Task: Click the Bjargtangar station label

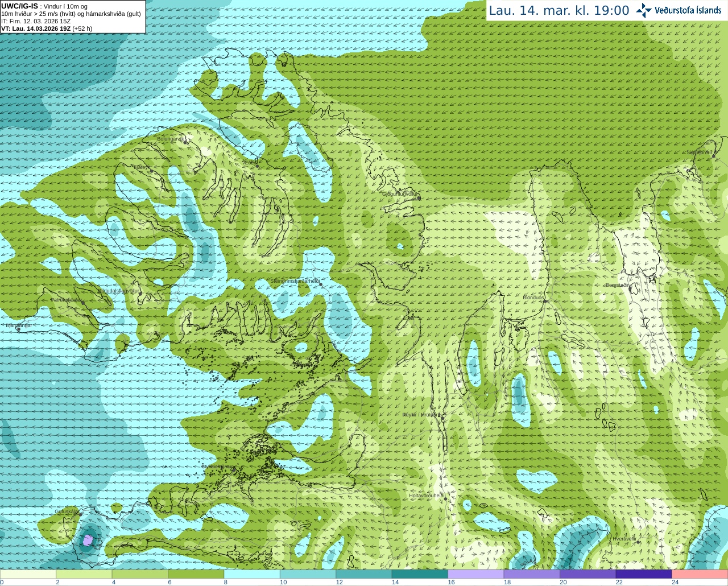Action: 19,325
